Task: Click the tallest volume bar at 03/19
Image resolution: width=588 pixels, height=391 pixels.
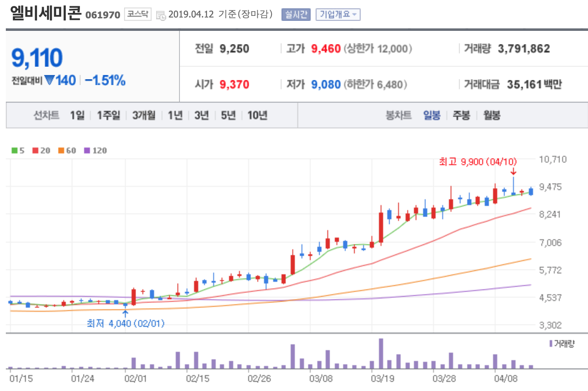Action: tap(381, 353)
